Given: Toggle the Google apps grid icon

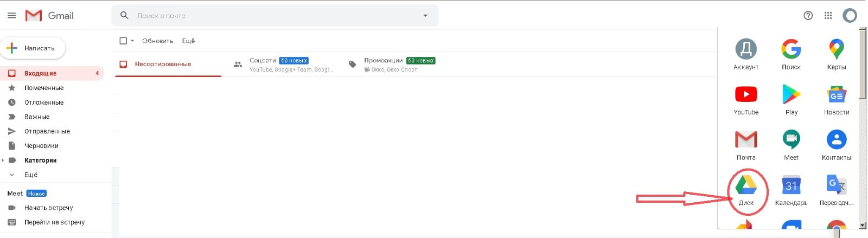Looking at the screenshot, I should coord(828,16).
